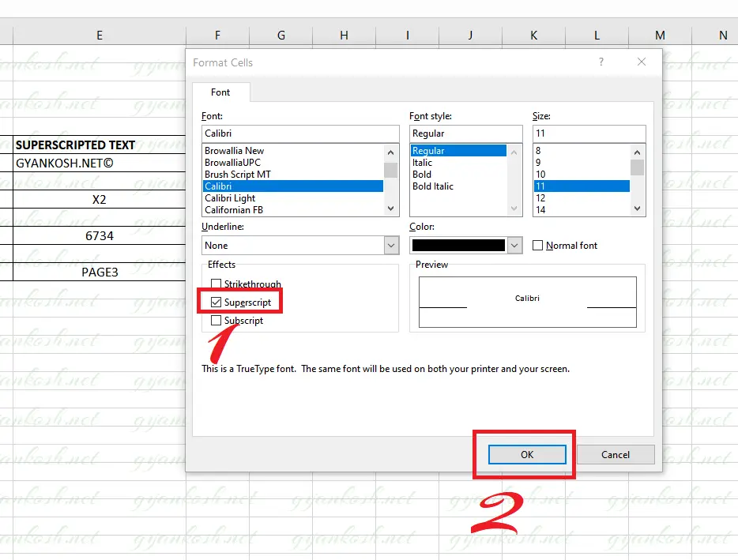Select the PAGE3 cell

(x=100, y=272)
